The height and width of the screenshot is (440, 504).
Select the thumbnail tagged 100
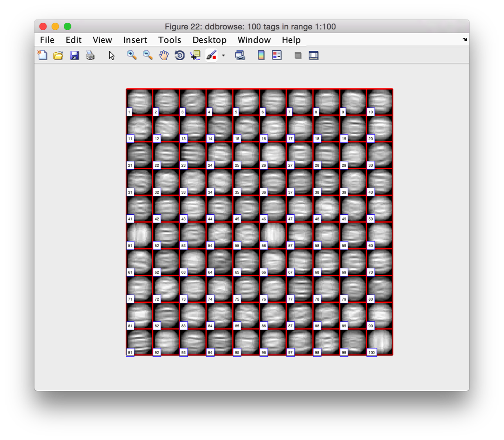coord(380,342)
